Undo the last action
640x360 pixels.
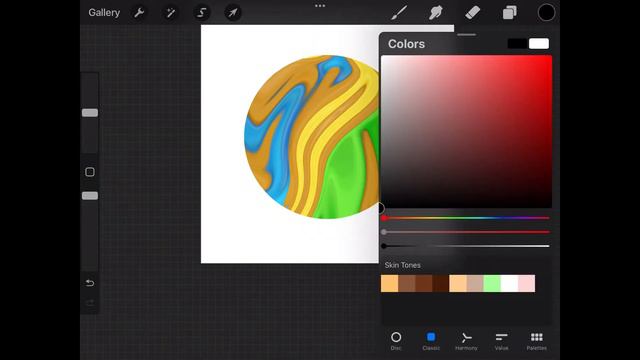tap(90, 283)
